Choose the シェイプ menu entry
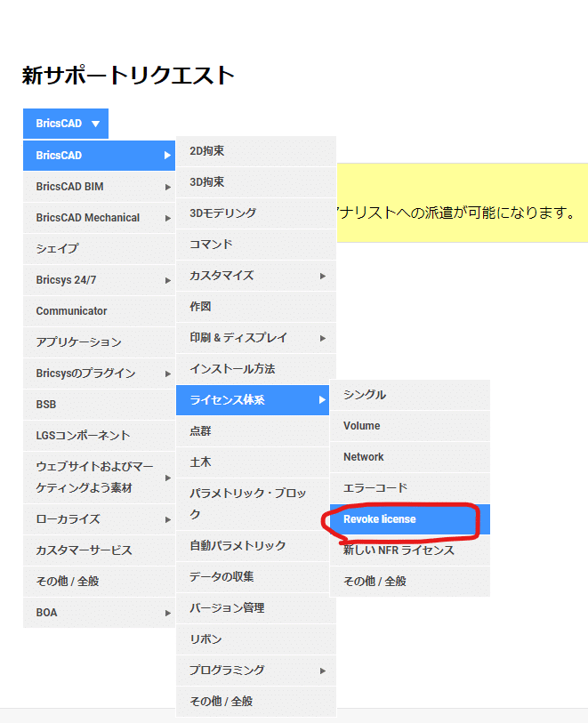 [x=99, y=249]
